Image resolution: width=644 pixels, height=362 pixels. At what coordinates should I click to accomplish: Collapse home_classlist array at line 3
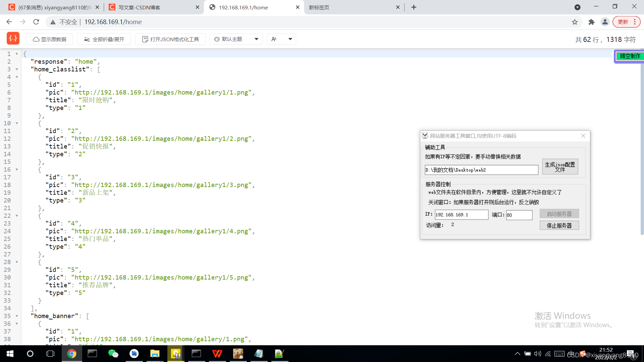point(17,69)
